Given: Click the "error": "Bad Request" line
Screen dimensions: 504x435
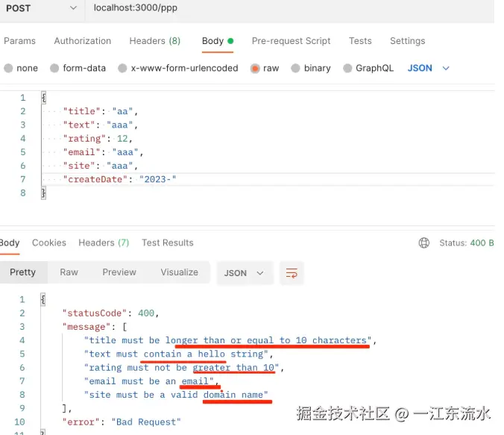Looking at the screenshot, I should click(x=122, y=422).
